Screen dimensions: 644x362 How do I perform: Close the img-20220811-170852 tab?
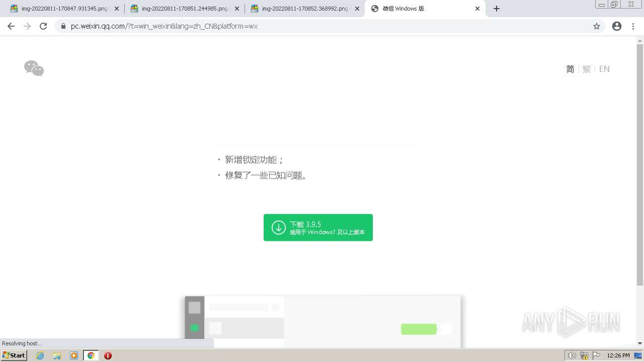(x=357, y=9)
